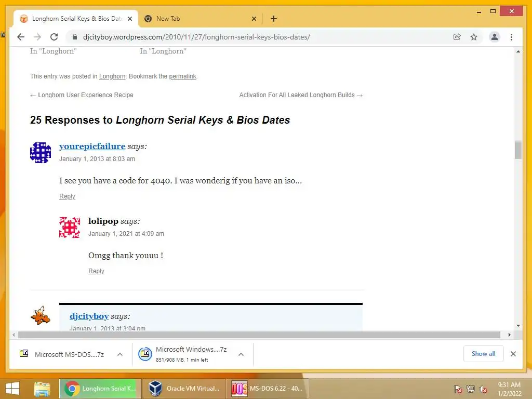Open File Explorer from the taskbar
Viewport: 532px width, 399px height.
pyautogui.click(x=42, y=389)
